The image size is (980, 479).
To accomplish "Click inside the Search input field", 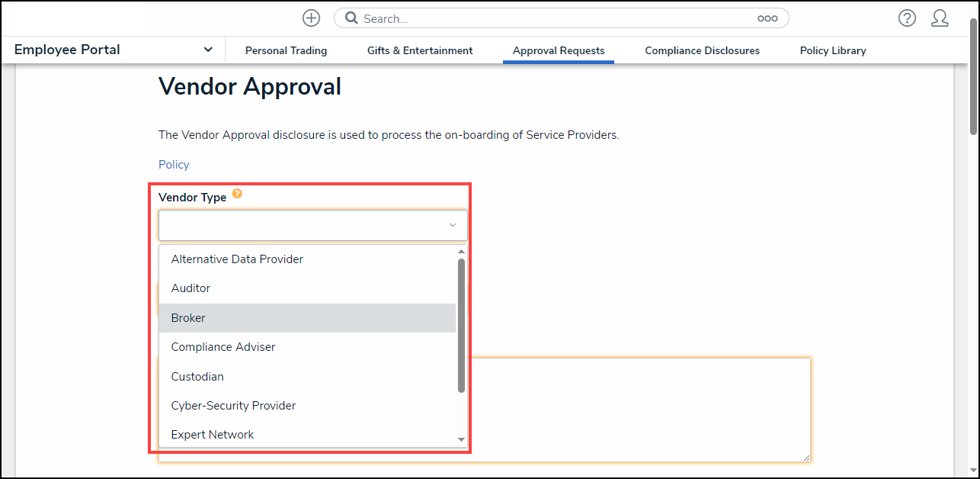I will coord(533,18).
